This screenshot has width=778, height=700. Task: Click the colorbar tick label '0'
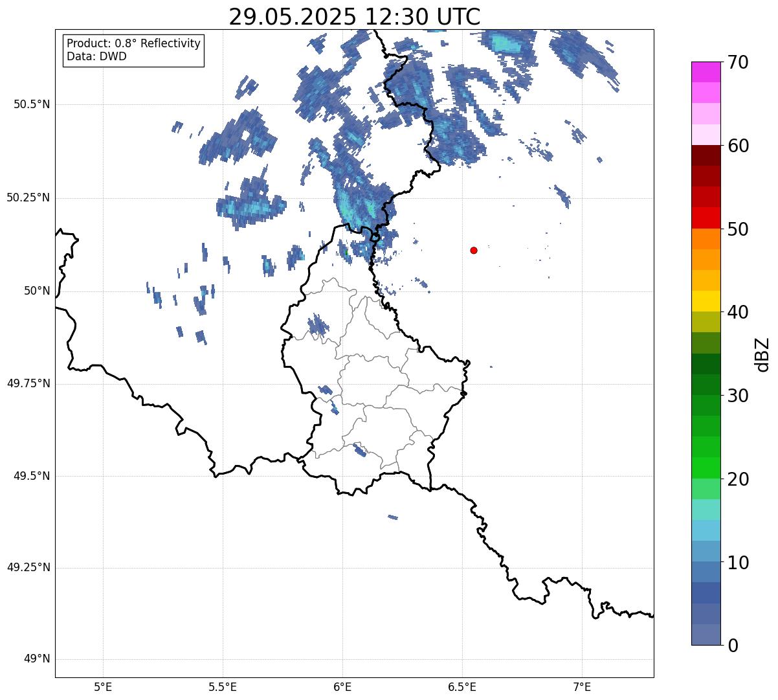[732, 646]
